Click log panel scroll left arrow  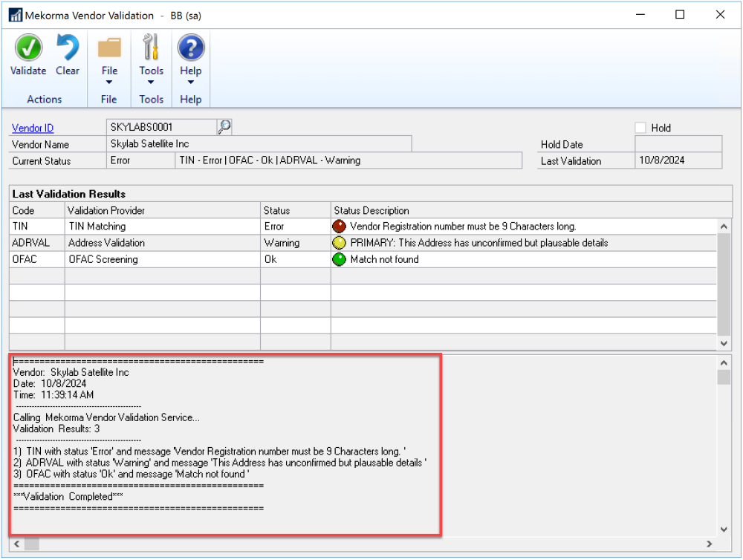[16, 544]
